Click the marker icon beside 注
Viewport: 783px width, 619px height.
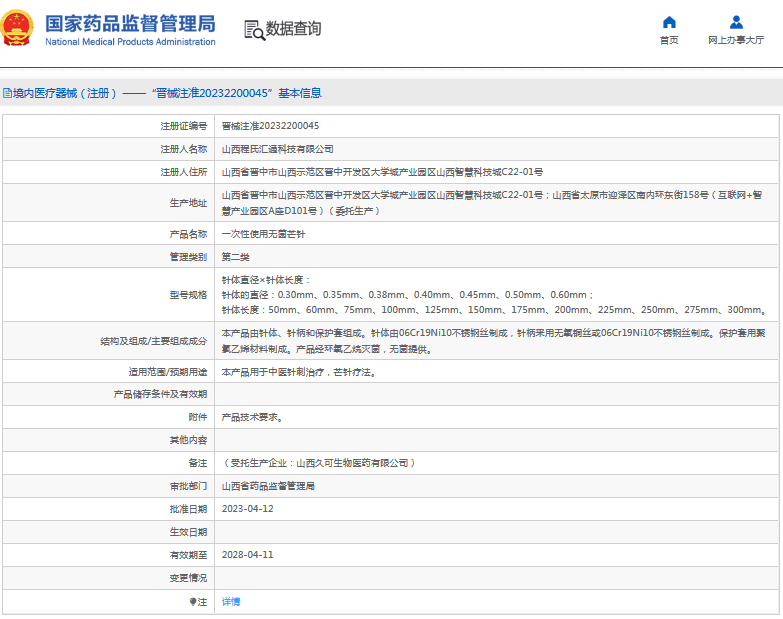[x=193, y=602]
